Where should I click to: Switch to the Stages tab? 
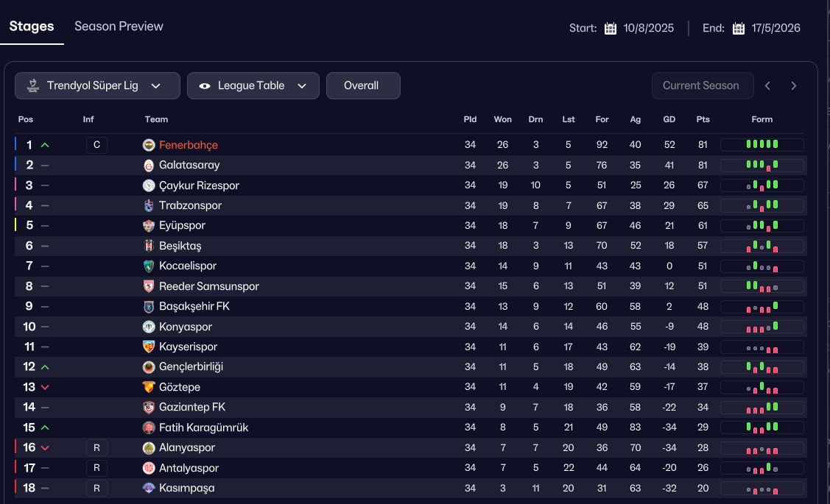[32, 26]
